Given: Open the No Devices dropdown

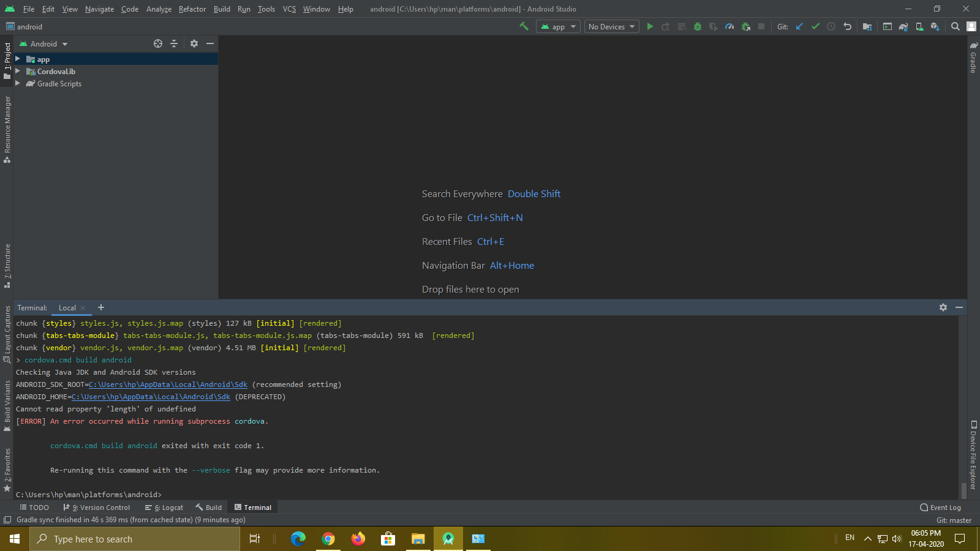Looking at the screenshot, I should click(611, 26).
